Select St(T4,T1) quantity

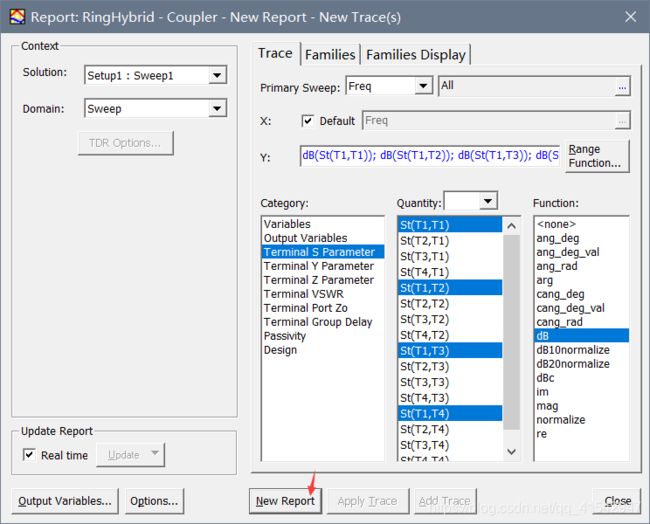pyautogui.click(x=450, y=272)
